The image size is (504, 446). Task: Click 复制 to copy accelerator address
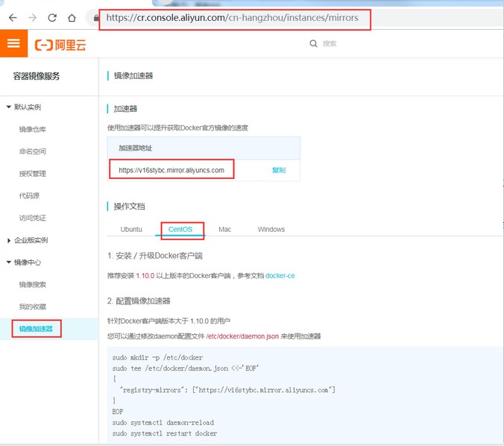click(279, 170)
